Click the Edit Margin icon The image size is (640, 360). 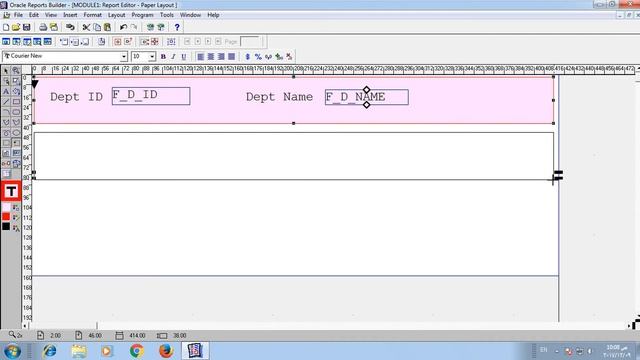101,42
